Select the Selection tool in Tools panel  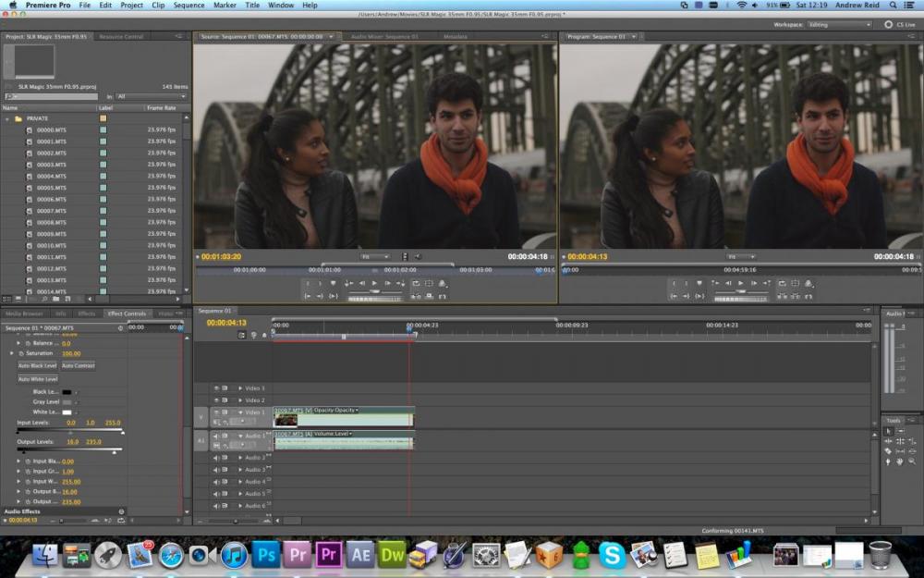click(889, 431)
